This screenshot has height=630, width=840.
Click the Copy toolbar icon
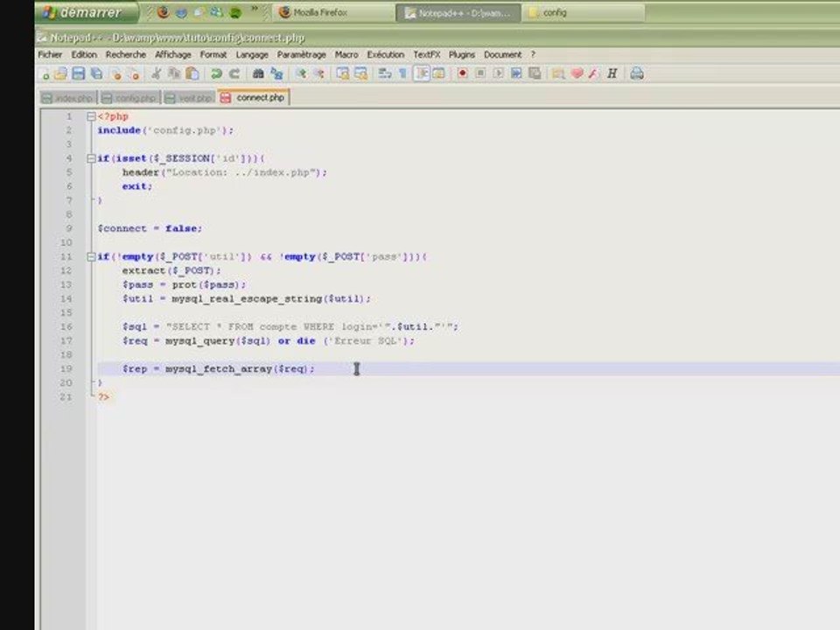point(174,73)
